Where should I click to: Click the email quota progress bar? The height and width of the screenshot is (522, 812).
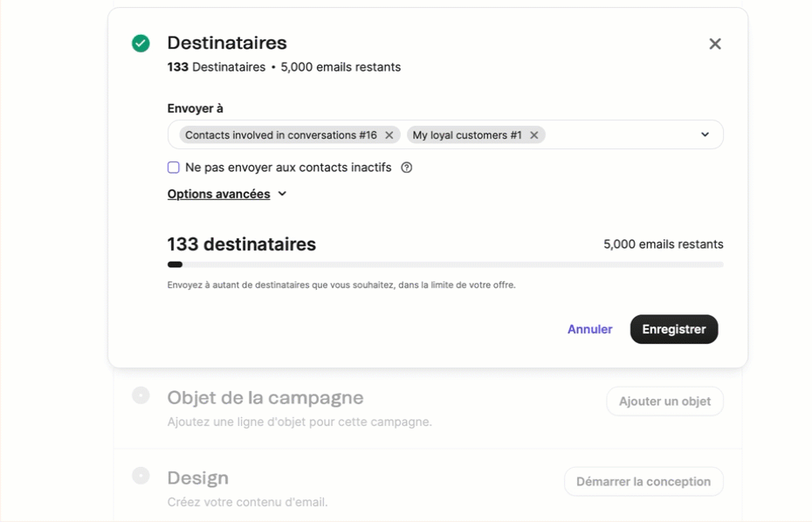coord(444,264)
